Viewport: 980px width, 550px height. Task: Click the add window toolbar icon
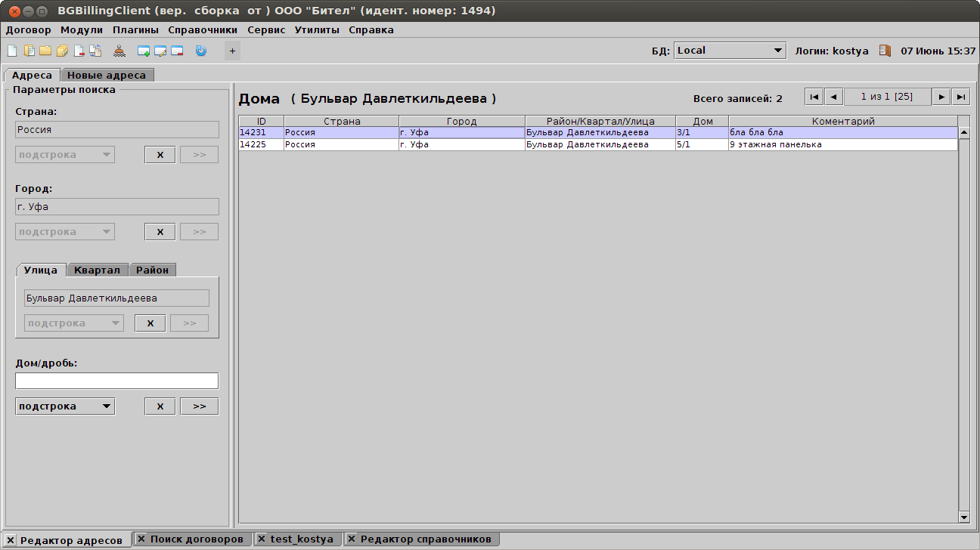click(142, 51)
